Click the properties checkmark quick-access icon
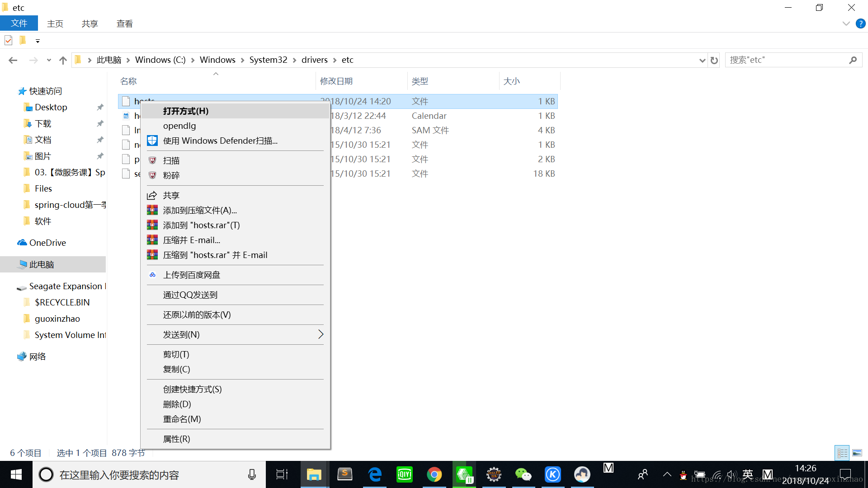The image size is (868, 488). click(x=8, y=40)
